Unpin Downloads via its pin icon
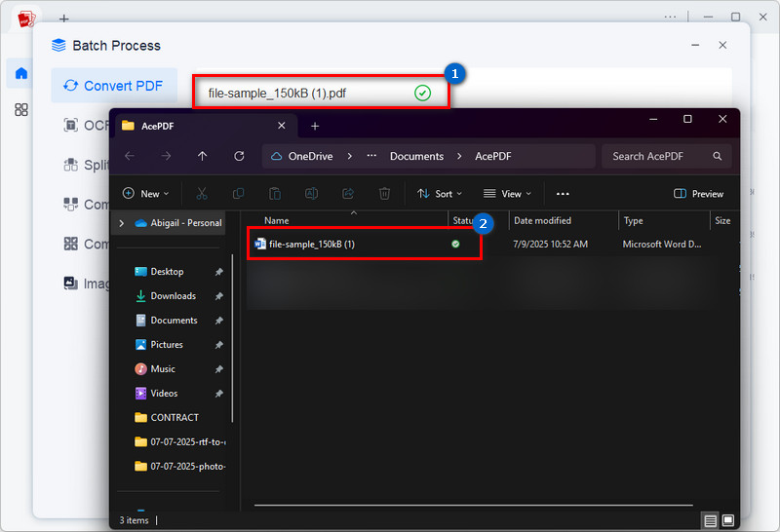The width and height of the screenshot is (780, 532). [x=218, y=296]
